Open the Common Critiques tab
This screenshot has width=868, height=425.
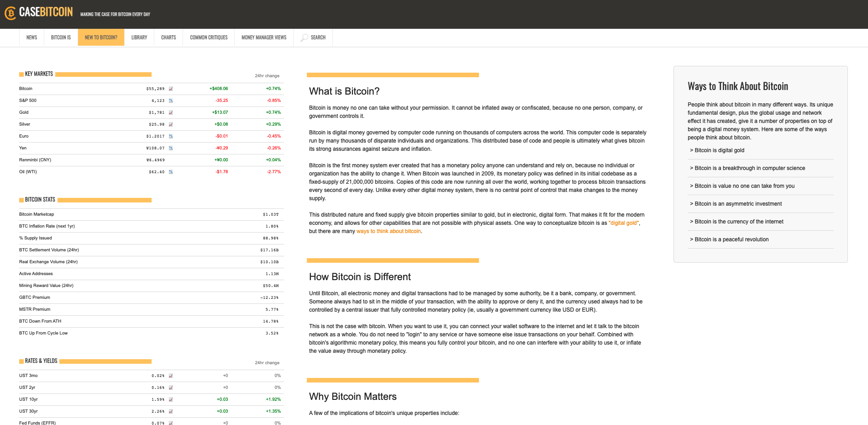click(x=209, y=37)
